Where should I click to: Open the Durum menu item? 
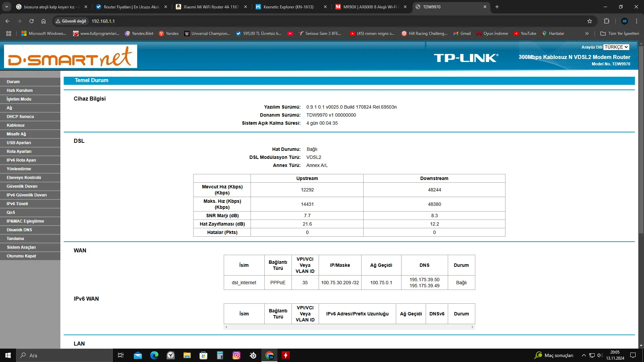[x=30, y=82]
